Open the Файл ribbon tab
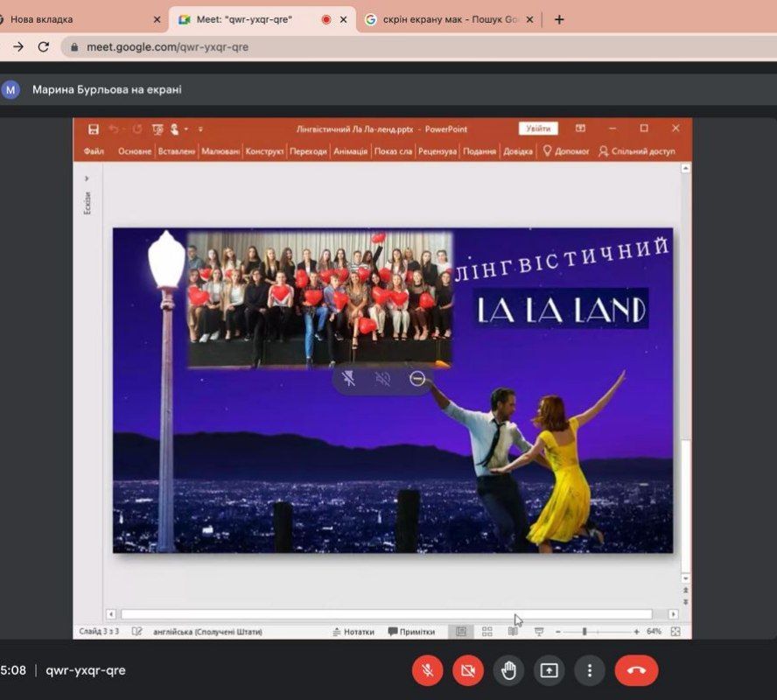 [94, 151]
